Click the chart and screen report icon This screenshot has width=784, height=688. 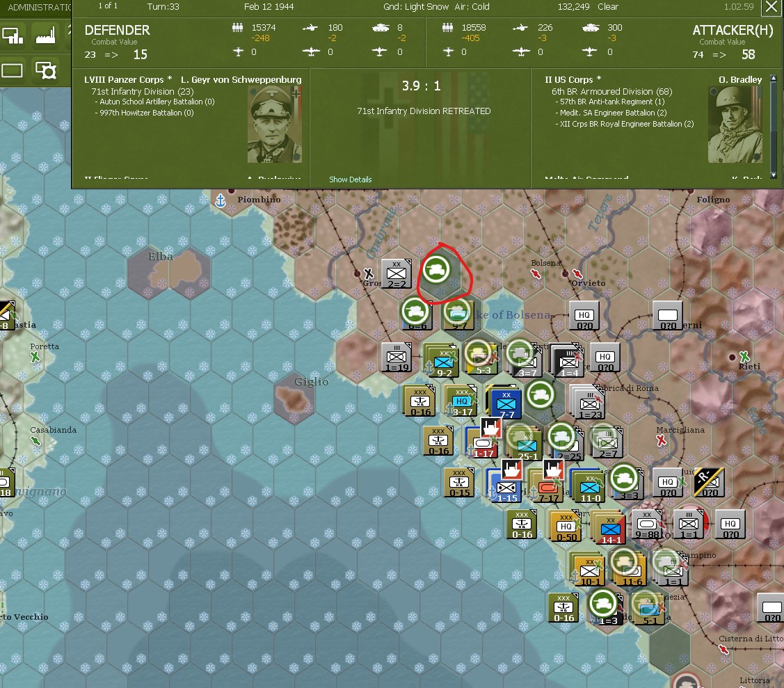[x=13, y=36]
